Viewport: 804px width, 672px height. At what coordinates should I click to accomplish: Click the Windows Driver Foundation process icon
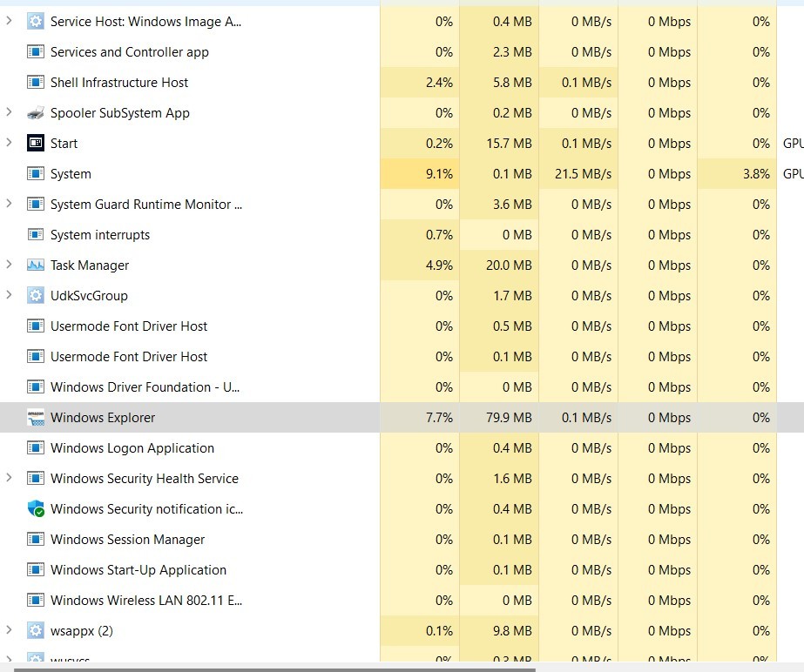click(36, 387)
